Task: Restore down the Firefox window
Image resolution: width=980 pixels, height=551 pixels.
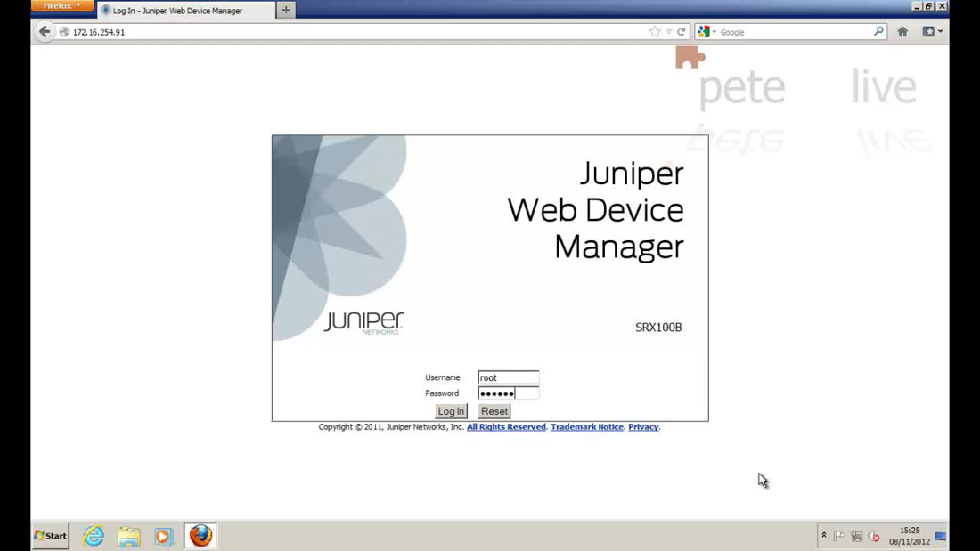Action: pyautogui.click(x=928, y=6)
